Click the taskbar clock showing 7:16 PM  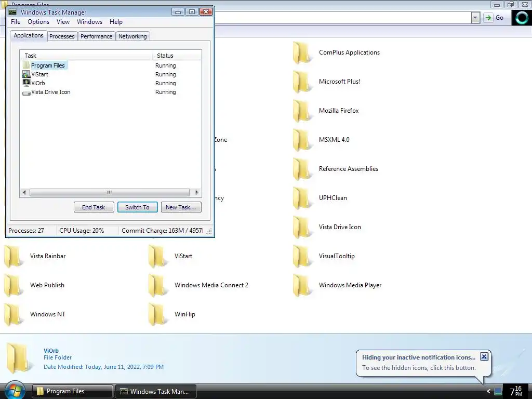point(516,391)
